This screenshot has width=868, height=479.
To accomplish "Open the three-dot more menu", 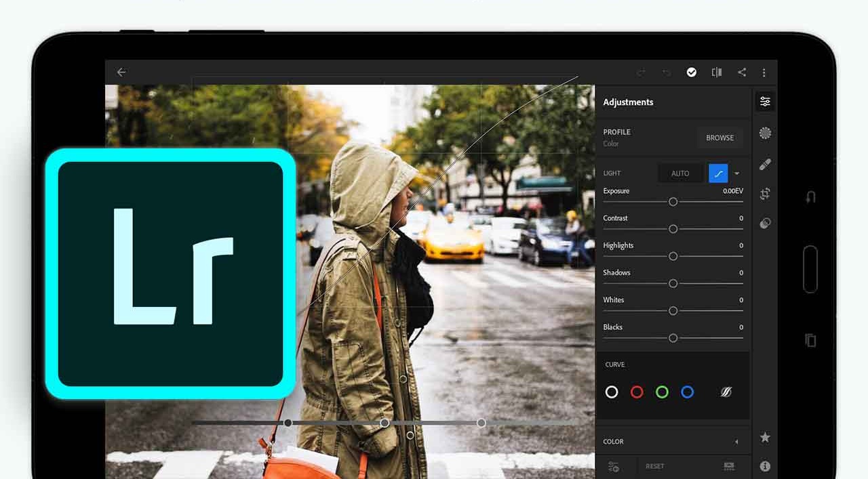I will (x=764, y=72).
